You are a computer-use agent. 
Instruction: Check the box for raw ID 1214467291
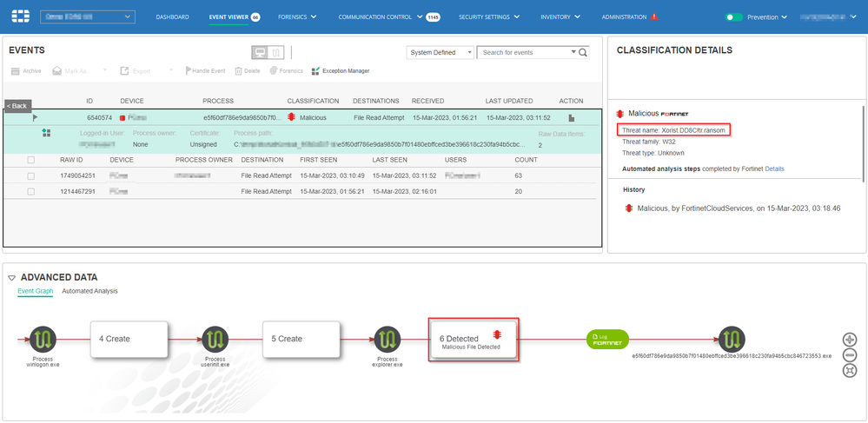point(31,192)
